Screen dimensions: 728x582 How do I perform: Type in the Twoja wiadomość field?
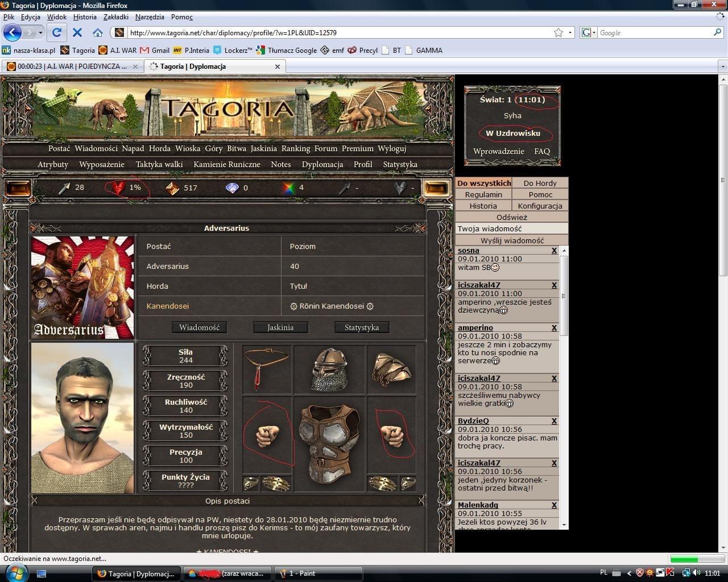(511, 228)
